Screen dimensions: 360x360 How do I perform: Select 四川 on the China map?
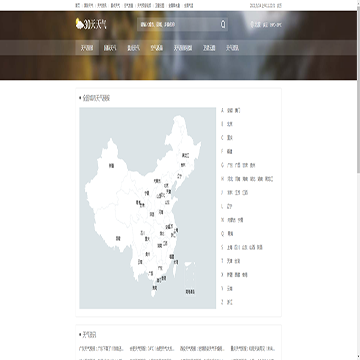142,232
